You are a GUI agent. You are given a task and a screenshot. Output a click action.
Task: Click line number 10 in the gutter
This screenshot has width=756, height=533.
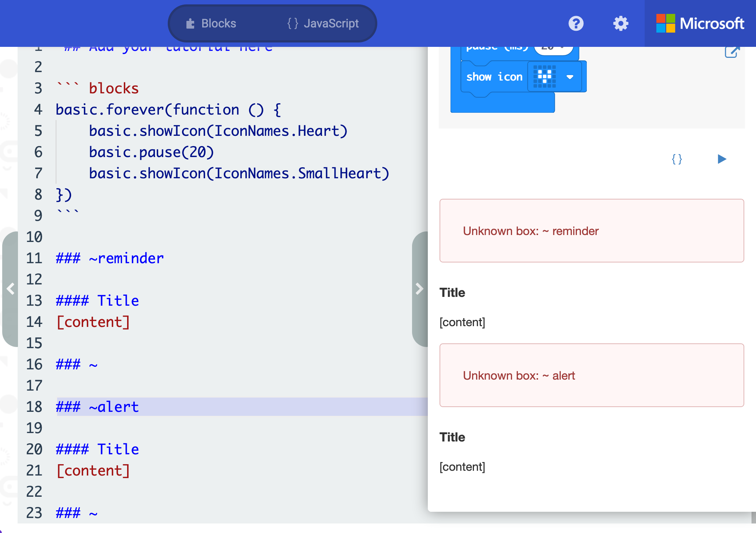click(x=34, y=237)
